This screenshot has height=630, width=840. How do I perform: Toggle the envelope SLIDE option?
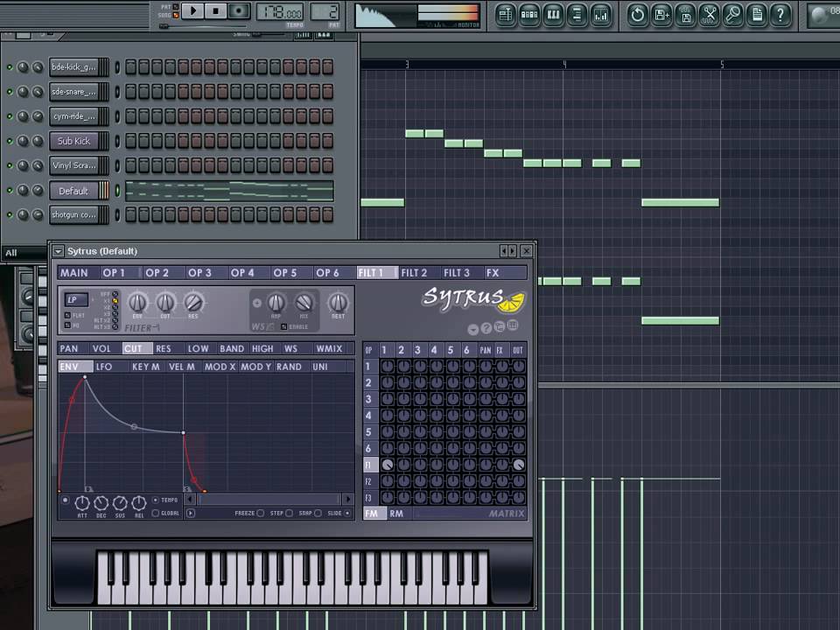click(x=347, y=514)
